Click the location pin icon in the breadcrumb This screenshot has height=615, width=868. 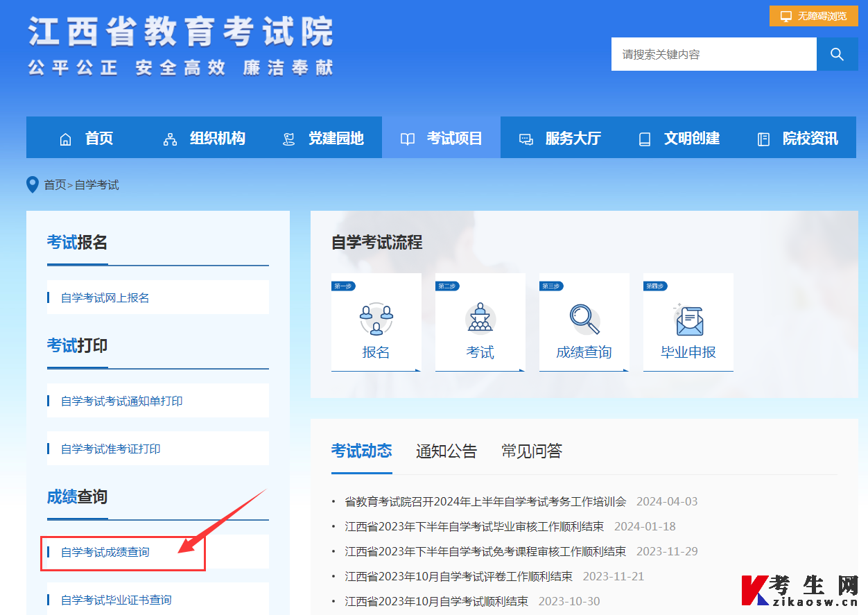pos(32,184)
